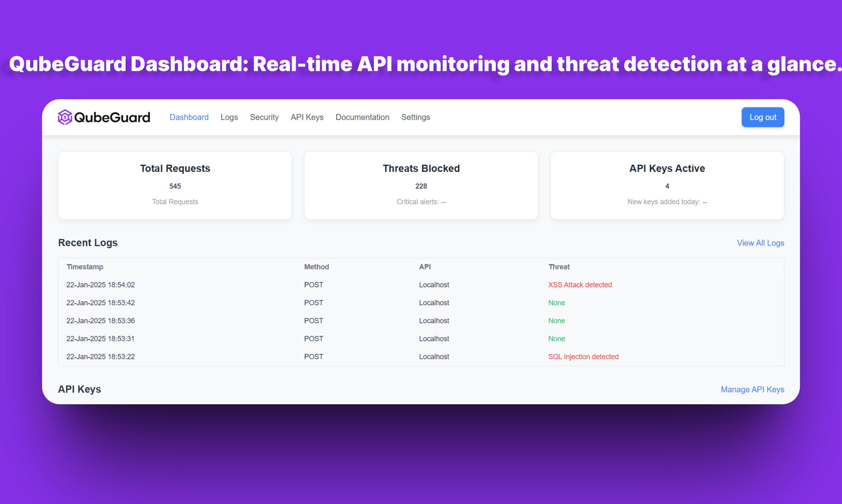The width and height of the screenshot is (842, 504).
Task: Click the Method column header
Action: point(317,267)
